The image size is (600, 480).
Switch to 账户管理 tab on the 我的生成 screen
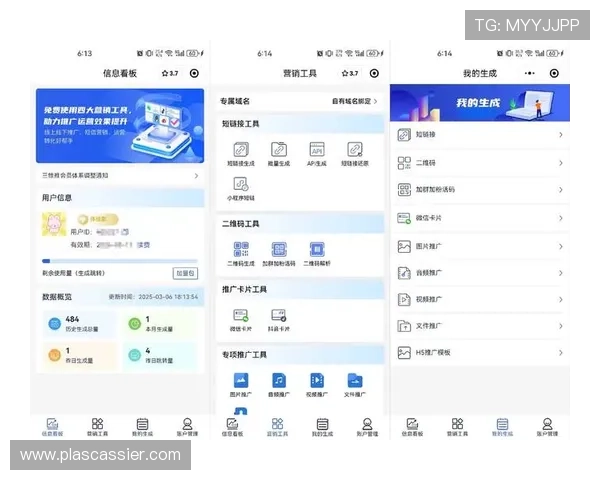click(x=547, y=427)
